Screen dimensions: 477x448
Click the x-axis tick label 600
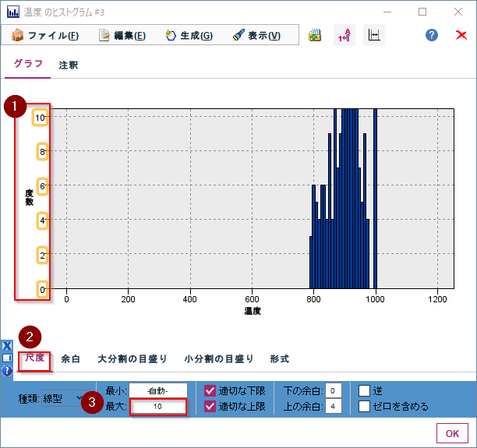252,299
